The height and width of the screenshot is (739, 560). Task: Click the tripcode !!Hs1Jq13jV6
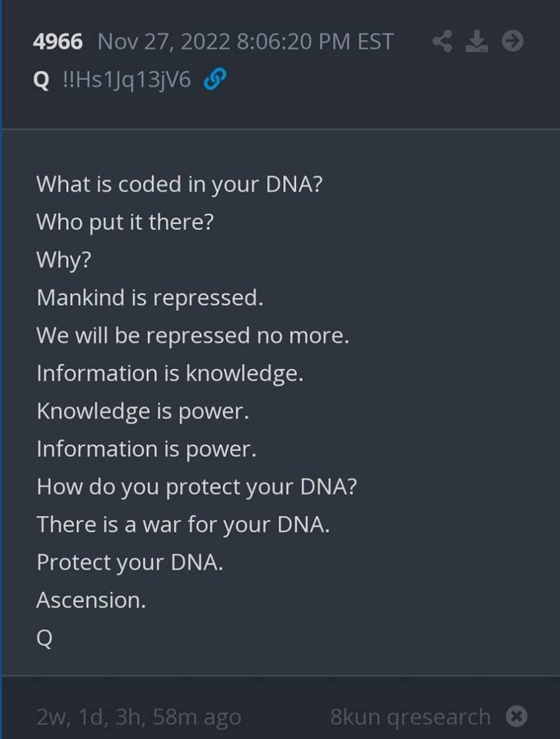pos(126,81)
